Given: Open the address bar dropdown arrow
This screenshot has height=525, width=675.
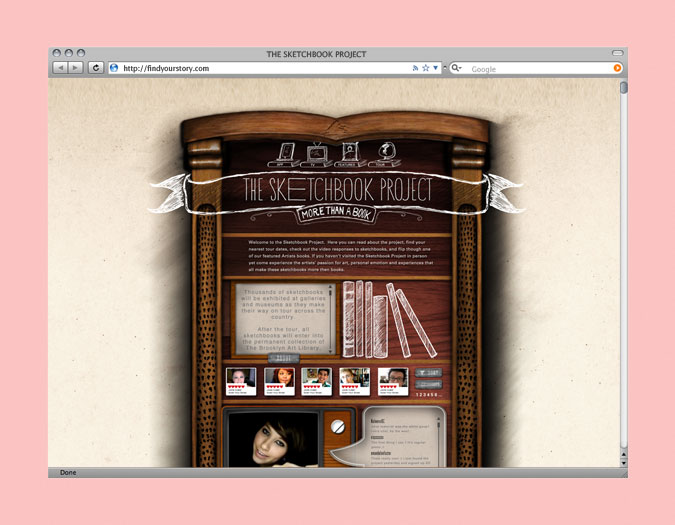Looking at the screenshot, I should [x=436, y=68].
